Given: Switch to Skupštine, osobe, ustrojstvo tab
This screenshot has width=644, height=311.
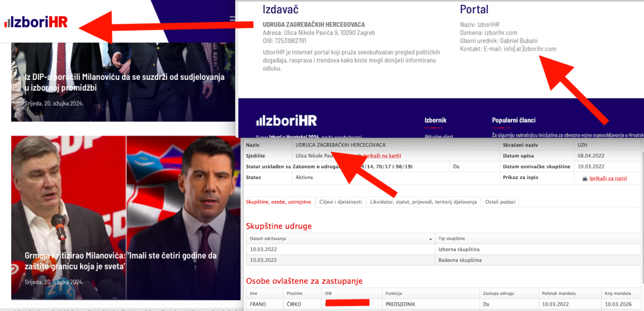Looking at the screenshot, I should pos(278,202).
